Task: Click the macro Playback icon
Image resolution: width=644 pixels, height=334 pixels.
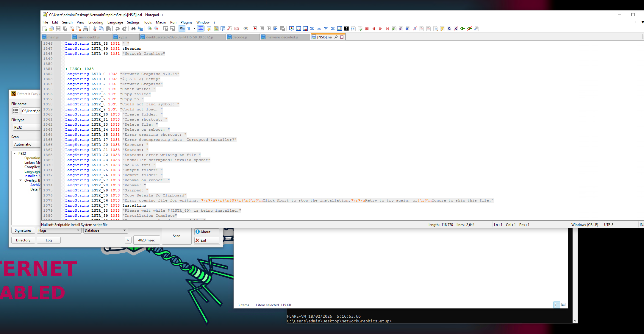Action: [x=269, y=29]
